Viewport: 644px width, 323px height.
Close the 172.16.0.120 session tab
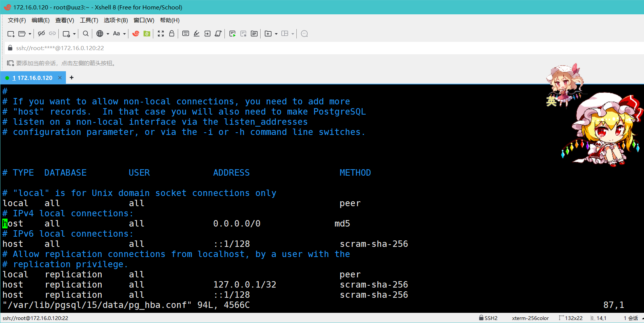60,78
